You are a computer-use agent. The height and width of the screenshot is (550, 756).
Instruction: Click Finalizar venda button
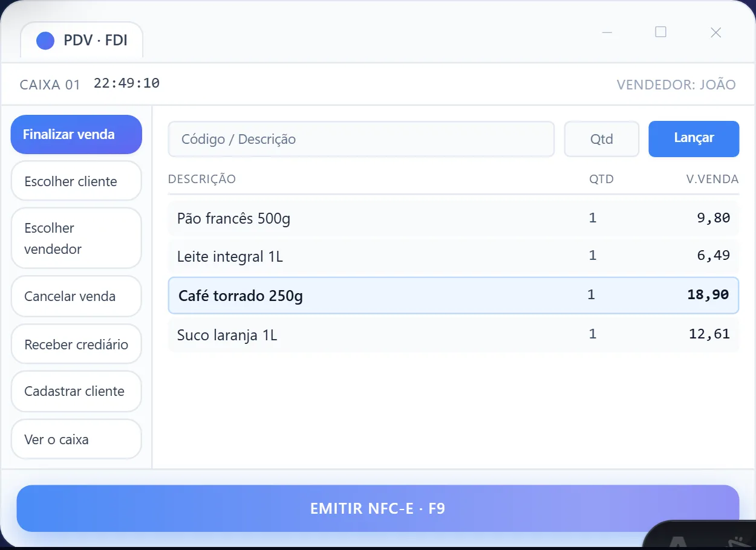tap(76, 134)
